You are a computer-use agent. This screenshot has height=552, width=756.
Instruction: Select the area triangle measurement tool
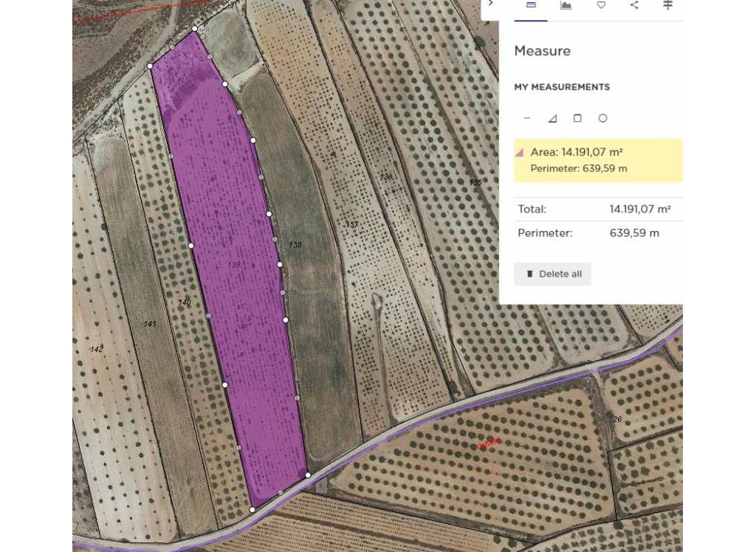551,117
